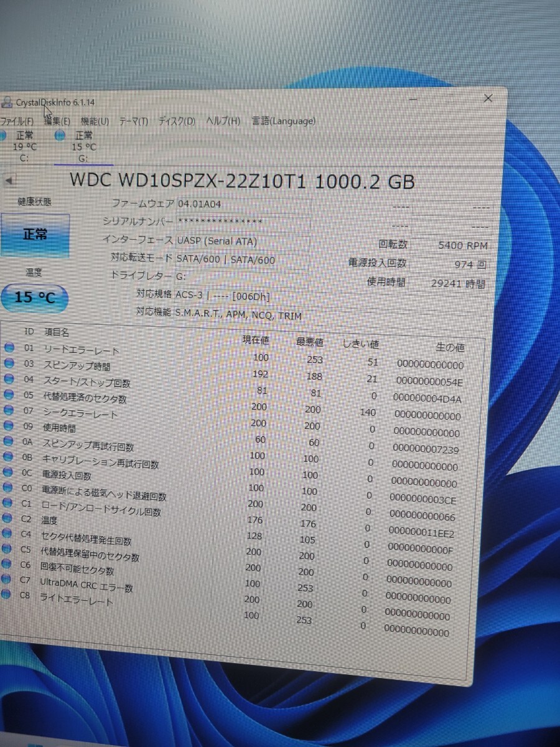Click the 項目名 column header
The image size is (560, 747).
57,333
